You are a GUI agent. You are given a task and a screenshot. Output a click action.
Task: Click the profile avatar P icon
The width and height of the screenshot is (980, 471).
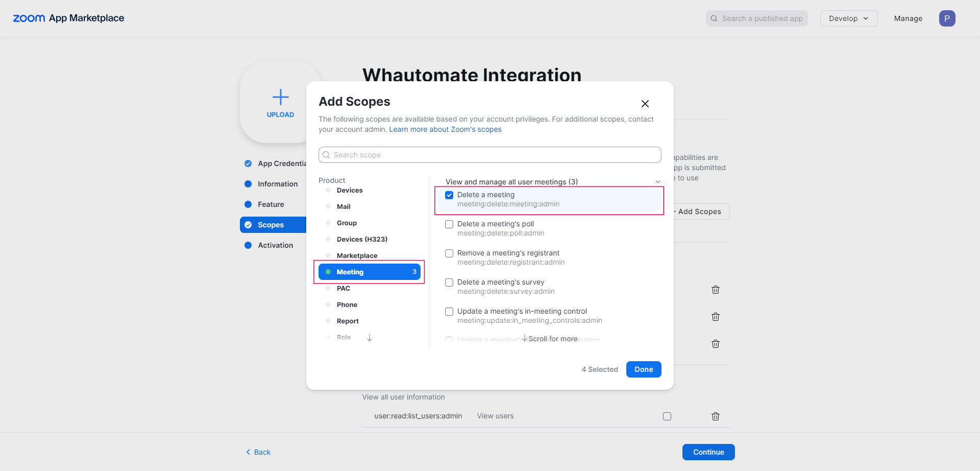click(947, 18)
